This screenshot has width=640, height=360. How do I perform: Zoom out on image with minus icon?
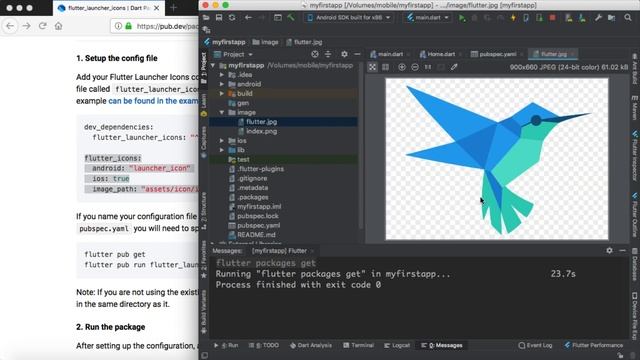pyautogui.click(x=415, y=67)
